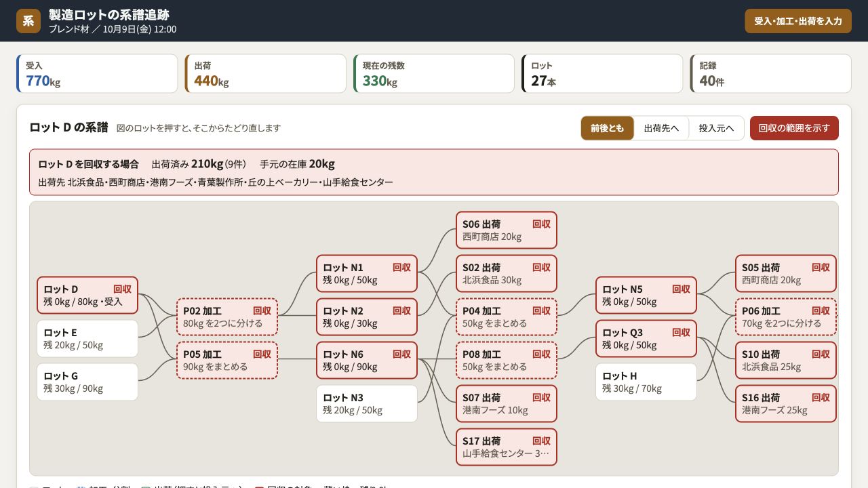The width and height of the screenshot is (868, 488).
Task: Select the ロット D node
Action: tap(87, 295)
